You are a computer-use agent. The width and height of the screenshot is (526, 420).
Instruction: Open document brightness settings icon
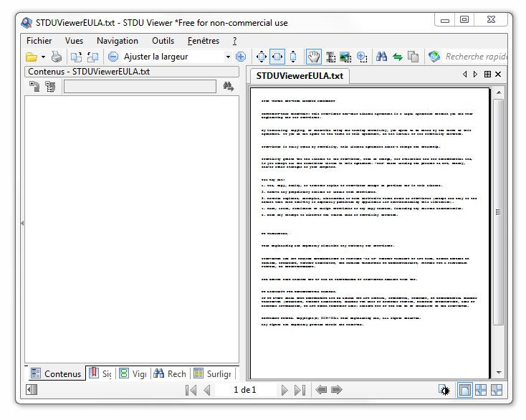[x=444, y=390]
